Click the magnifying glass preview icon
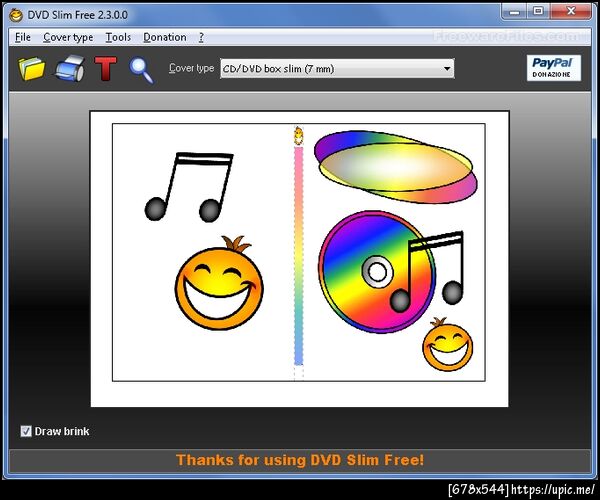This screenshot has height=500, width=600. [x=141, y=70]
